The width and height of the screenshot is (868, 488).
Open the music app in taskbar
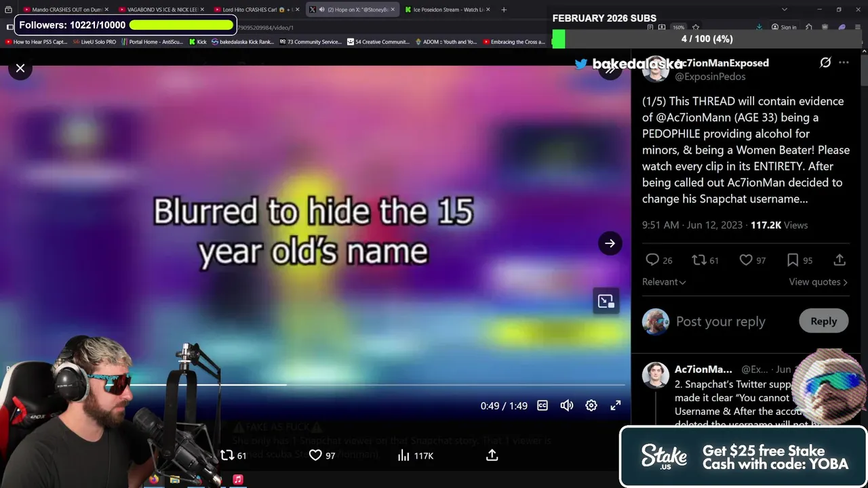pos(238,479)
